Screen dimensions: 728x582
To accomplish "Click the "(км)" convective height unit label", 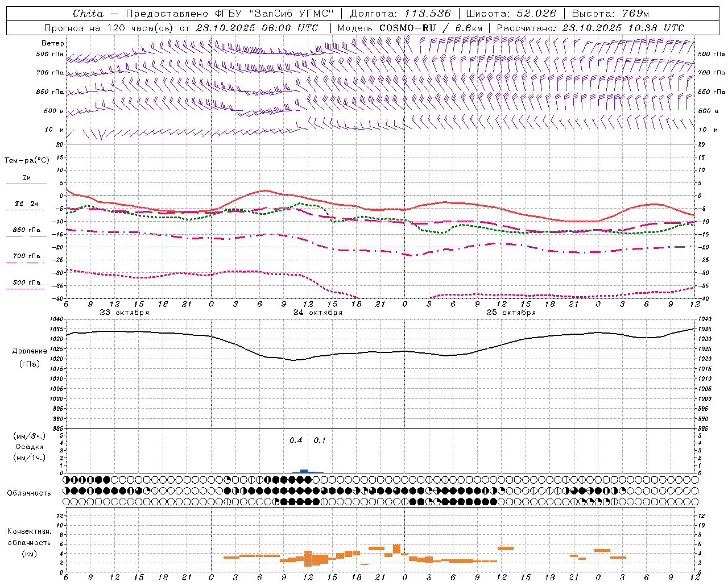I will click(x=30, y=554).
